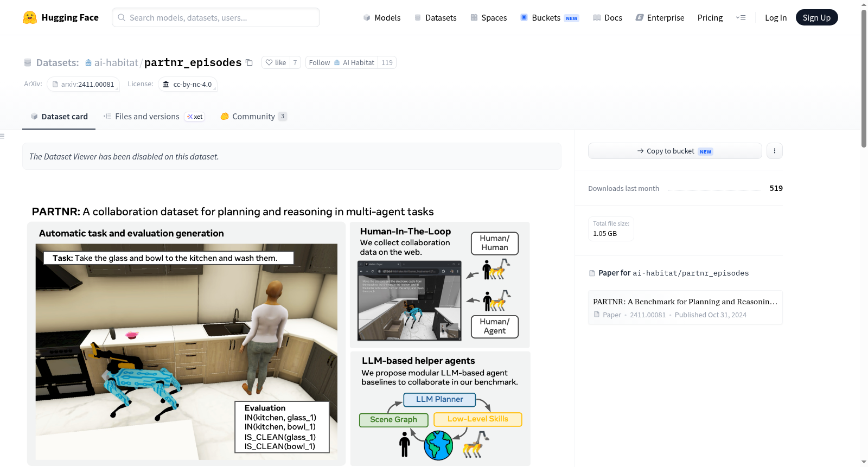
Task: Click Copy to bucket button
Action: pos(675,151)
